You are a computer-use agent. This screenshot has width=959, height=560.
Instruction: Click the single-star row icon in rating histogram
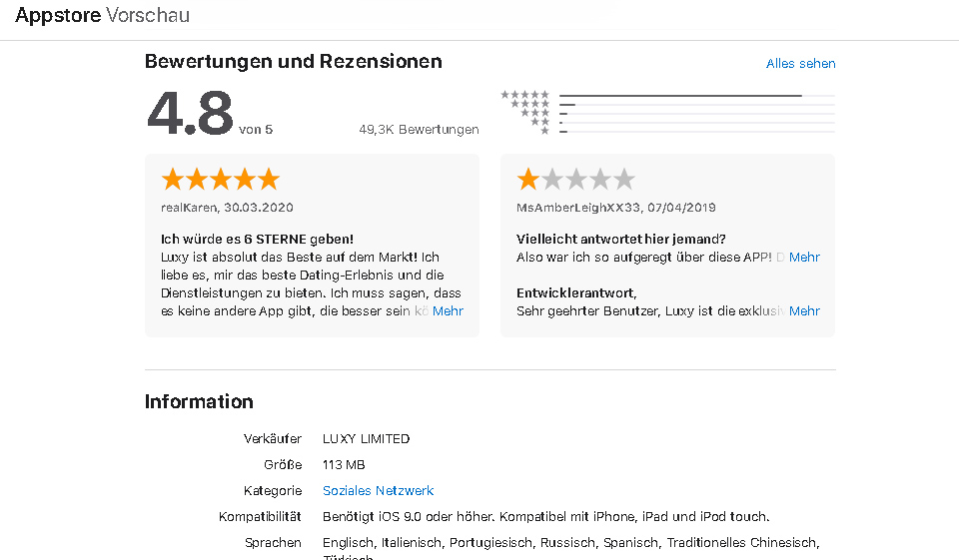pyautogui.click(x=544, y=131)
